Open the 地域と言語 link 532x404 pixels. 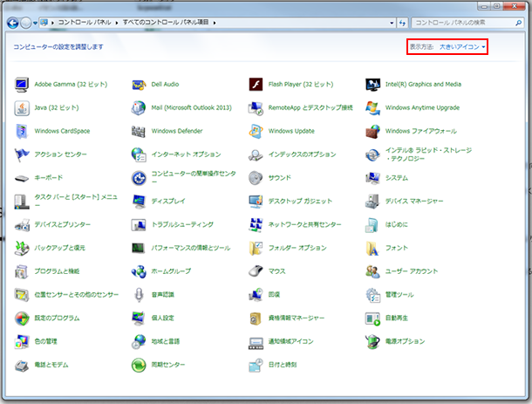[x=165, y=341]
